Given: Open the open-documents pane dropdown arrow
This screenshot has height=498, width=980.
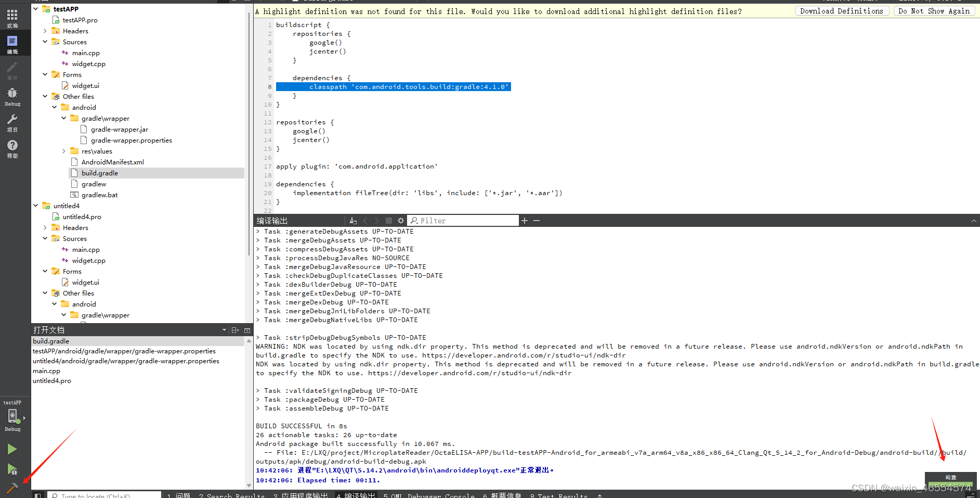Looking at the screenshot, I should (224, 330).
